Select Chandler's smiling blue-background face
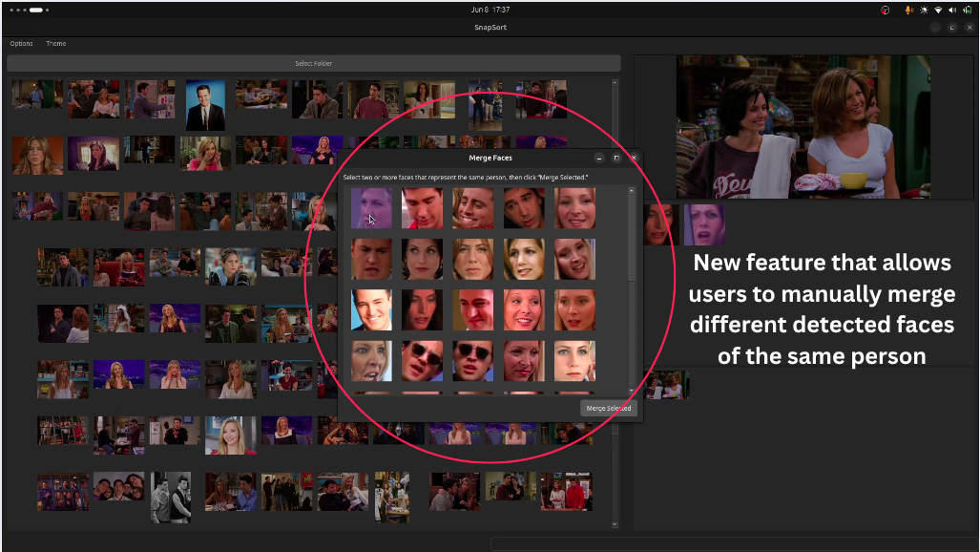This screenshot has width=980, height=552. pyautogui.click(x=371, y=311)
